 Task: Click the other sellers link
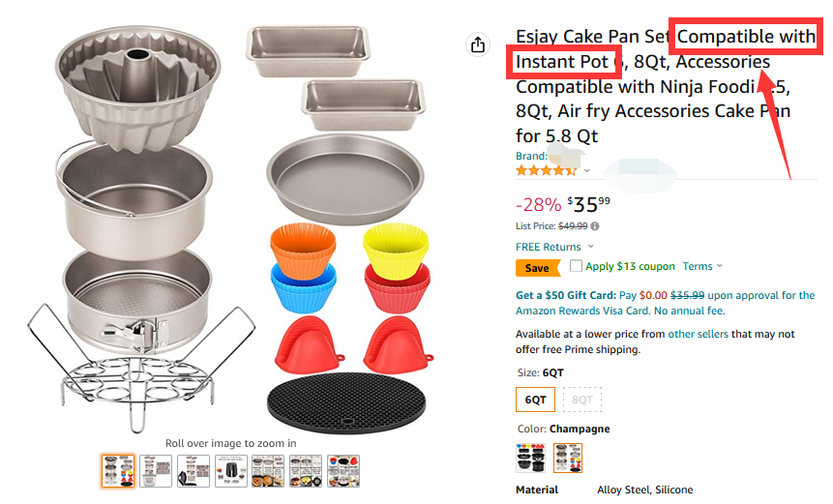(698, 334)
